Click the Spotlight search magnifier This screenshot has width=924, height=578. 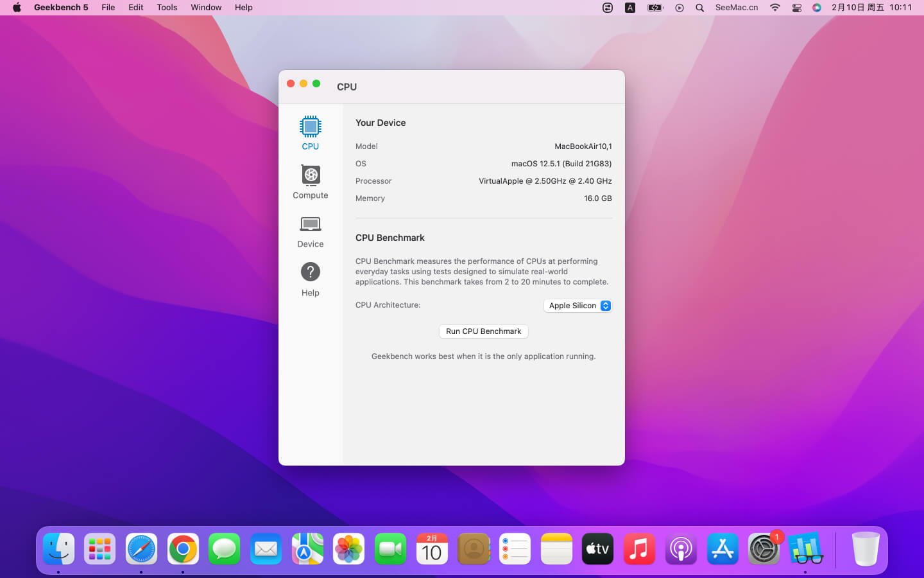700,8
